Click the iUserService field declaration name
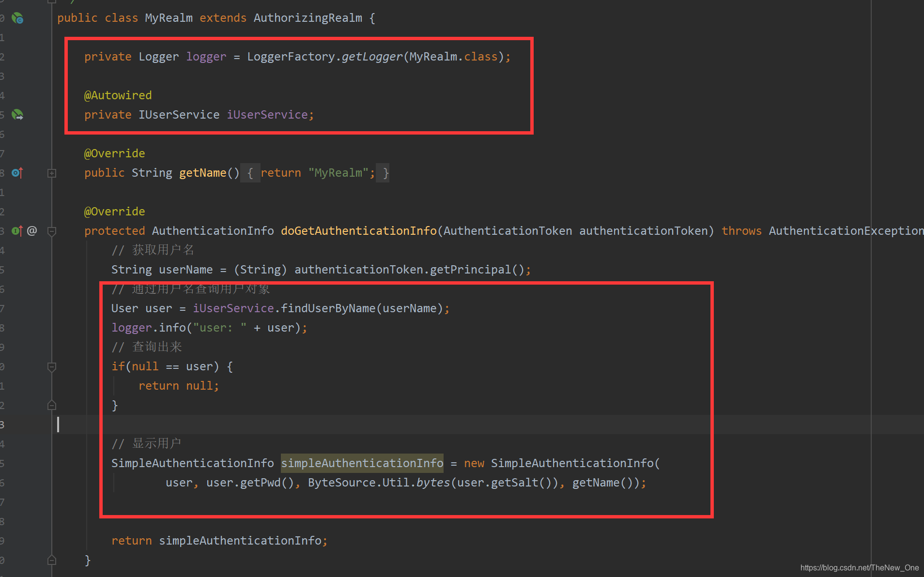The width and height of the screenshot is (924, 577). (267, 115)
